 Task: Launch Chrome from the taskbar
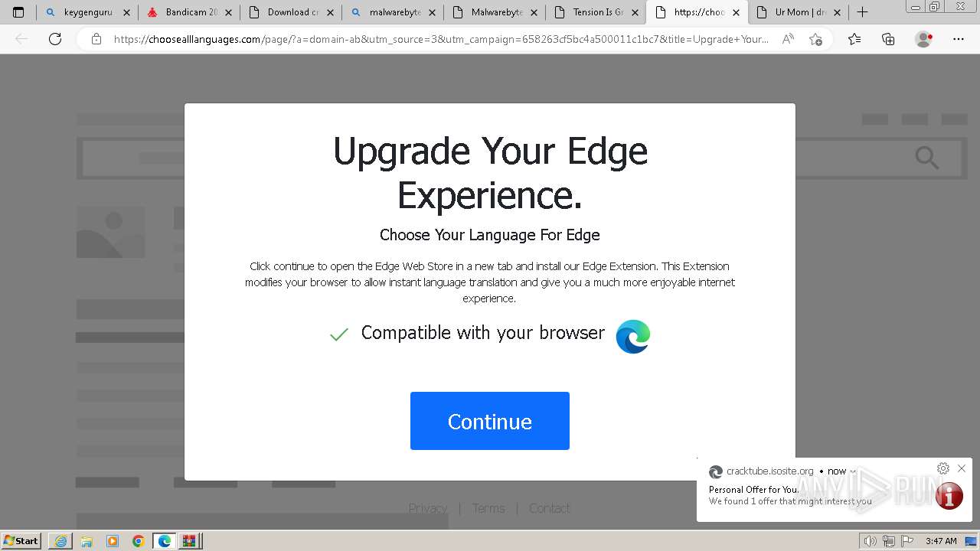click(x=139, y=541)
